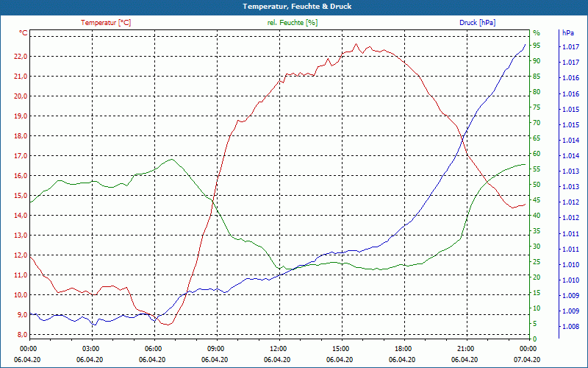This screenshot has width=588, height=368.
Task: Click the '12:00' time axis label
Action: 277,348
